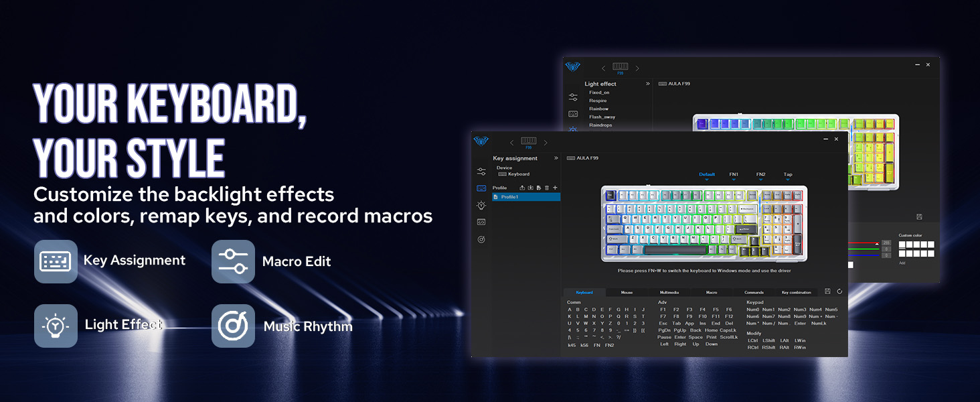The image size is (980, 402).
Task: Delete the profile using the trash icon
Action: 546,188
